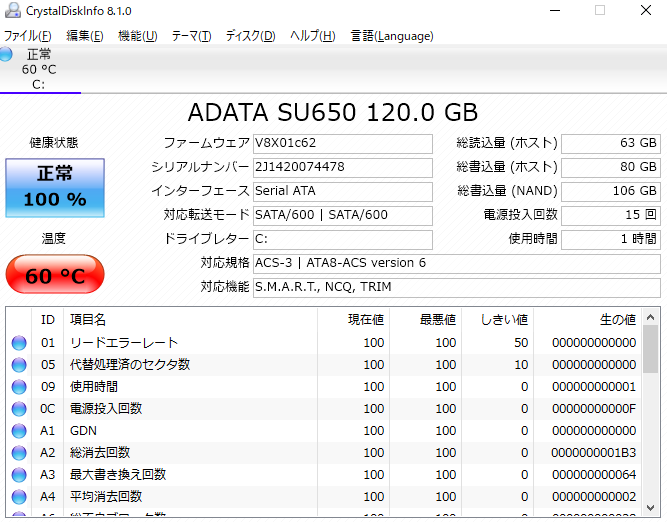Click the 温度 label above temperature

[x=54, y=238]
